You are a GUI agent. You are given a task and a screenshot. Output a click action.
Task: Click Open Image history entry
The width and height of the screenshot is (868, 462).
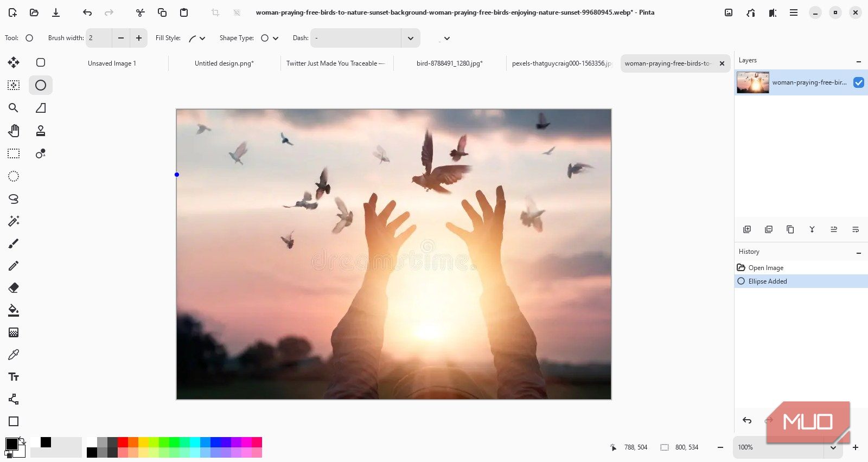tap(801, 268)
